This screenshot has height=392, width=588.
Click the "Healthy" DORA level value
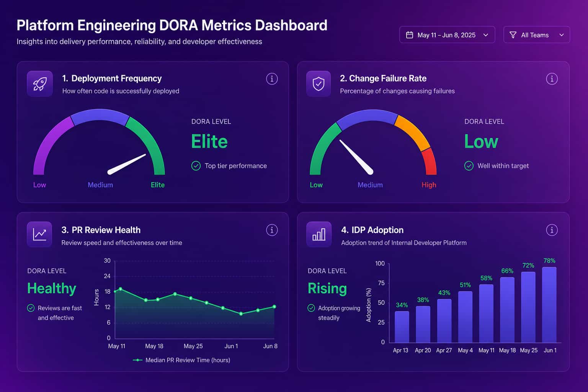tap(52, 288)
